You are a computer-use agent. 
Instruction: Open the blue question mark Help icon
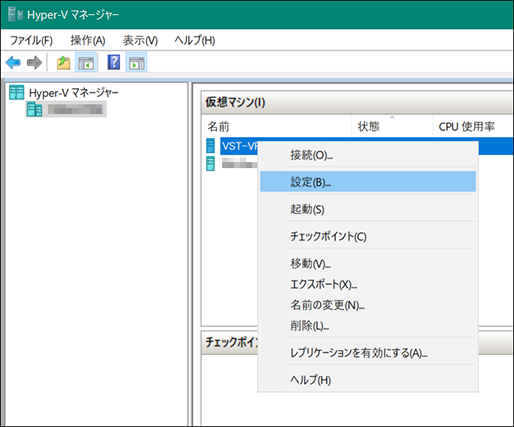pyautogui.click(x=114, y=62)
